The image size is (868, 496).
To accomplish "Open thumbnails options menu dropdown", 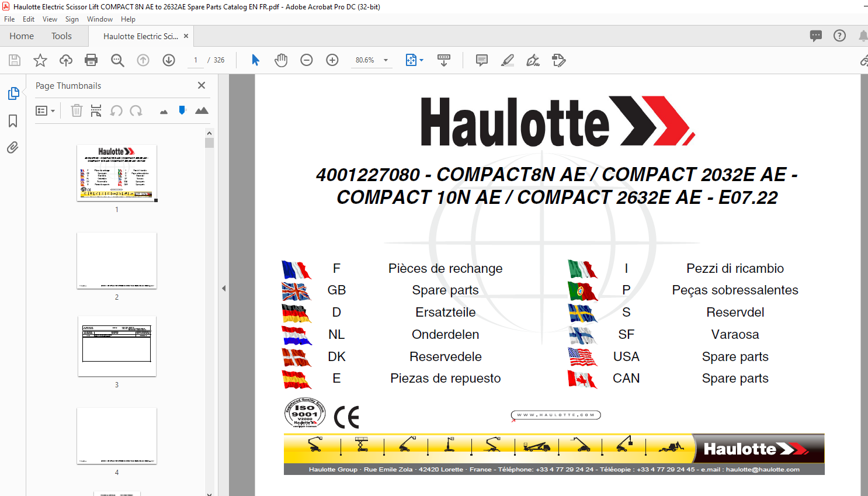I will [45, 110].
